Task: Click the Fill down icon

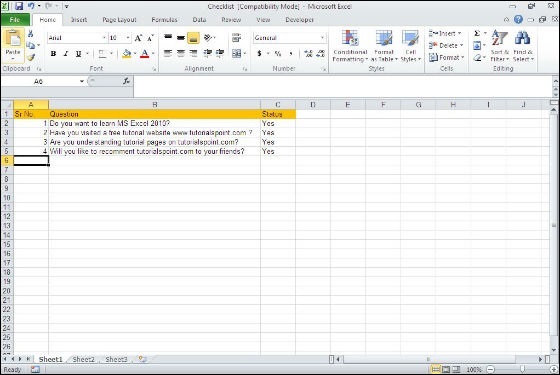Action: [477, 46]
